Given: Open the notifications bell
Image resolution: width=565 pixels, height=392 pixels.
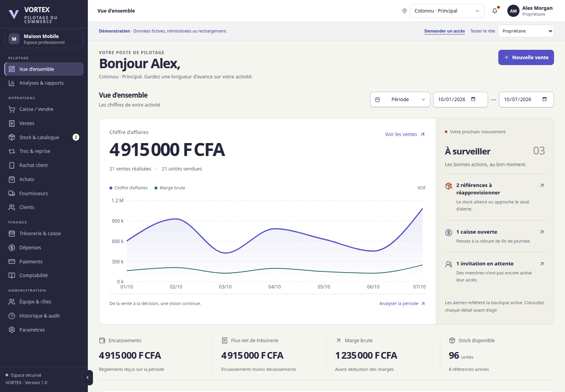Looking at the screenshot, I should point(495,11).
